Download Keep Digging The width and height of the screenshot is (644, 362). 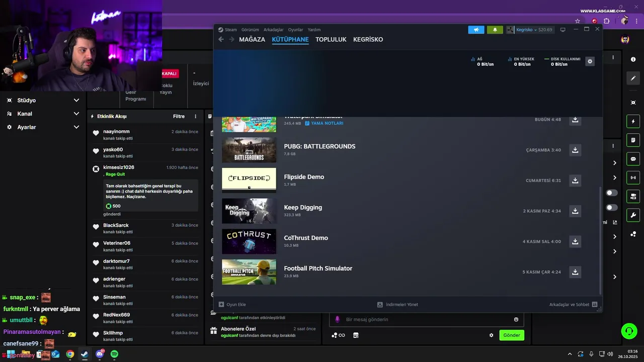[575, 211]
